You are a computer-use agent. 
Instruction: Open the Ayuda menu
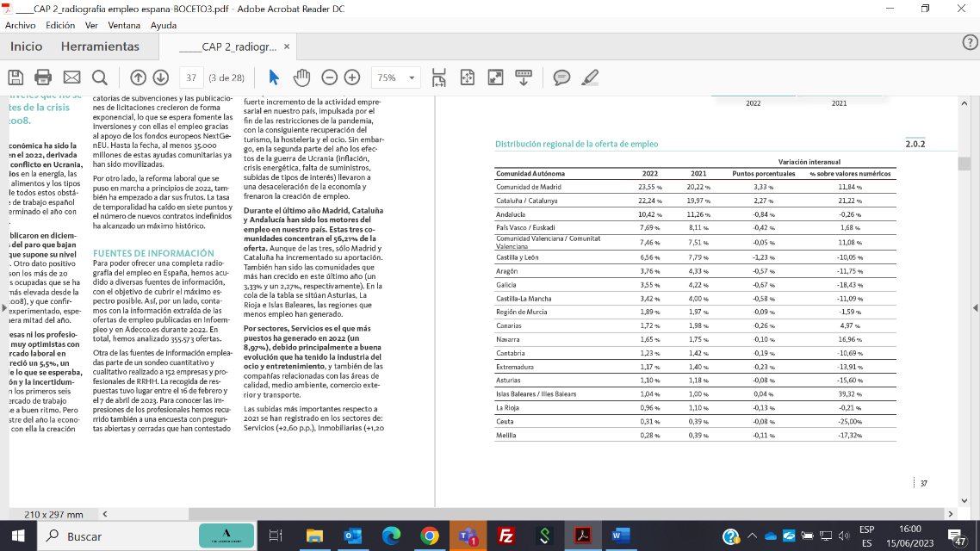pyautogui.click(x=163, y=25)
